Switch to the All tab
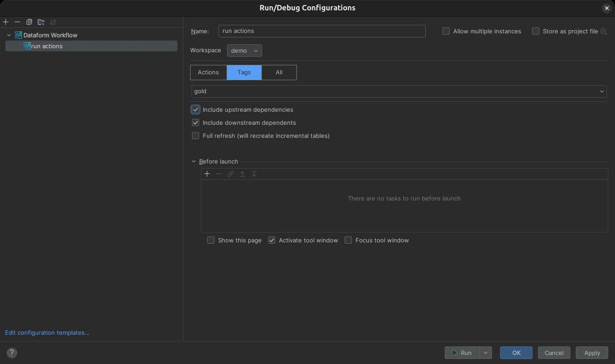 [x=279, y=73]
